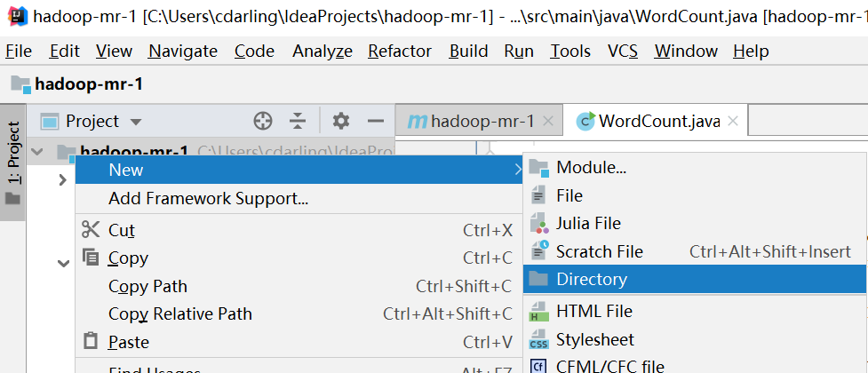Open the Refactor menu
Image resolution: width=868 pixels, height=373 pixels.
[400, 51]
